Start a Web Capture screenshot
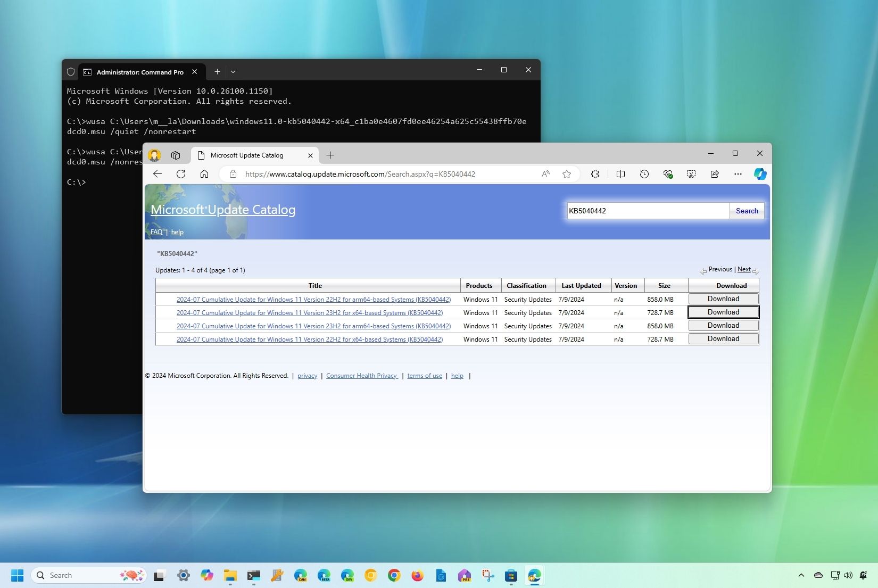Image resolution: width=878 pixels, height=588 pixels. (691, 174)
